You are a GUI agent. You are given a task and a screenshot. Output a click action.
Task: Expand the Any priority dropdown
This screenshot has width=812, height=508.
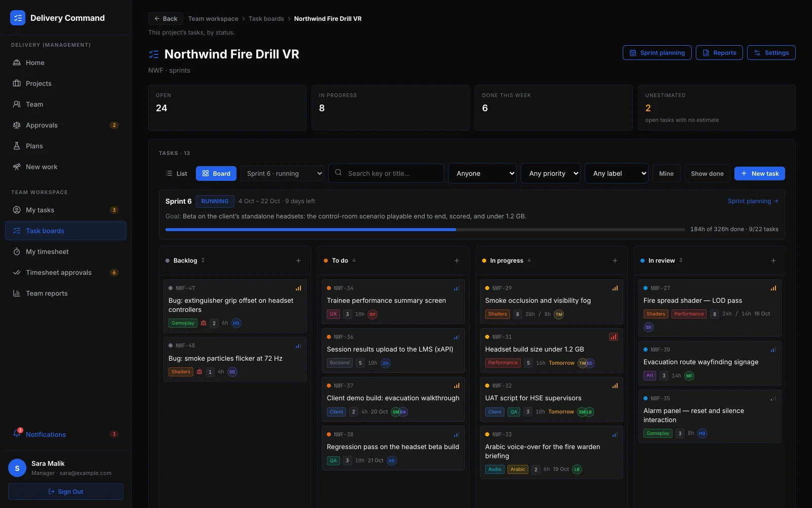551,173
